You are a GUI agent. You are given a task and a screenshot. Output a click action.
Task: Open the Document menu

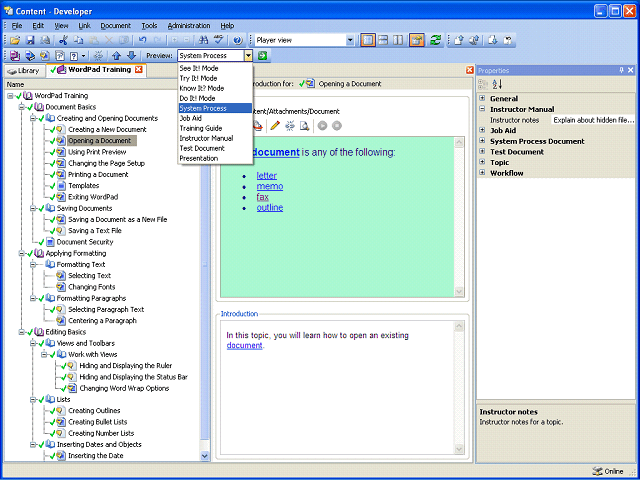click(116, 26)
